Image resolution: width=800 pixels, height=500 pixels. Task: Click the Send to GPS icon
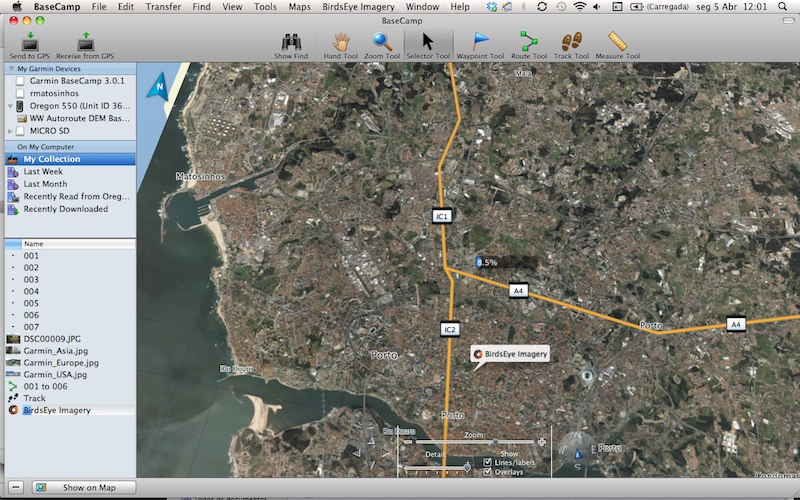click(x=29, y=42)
